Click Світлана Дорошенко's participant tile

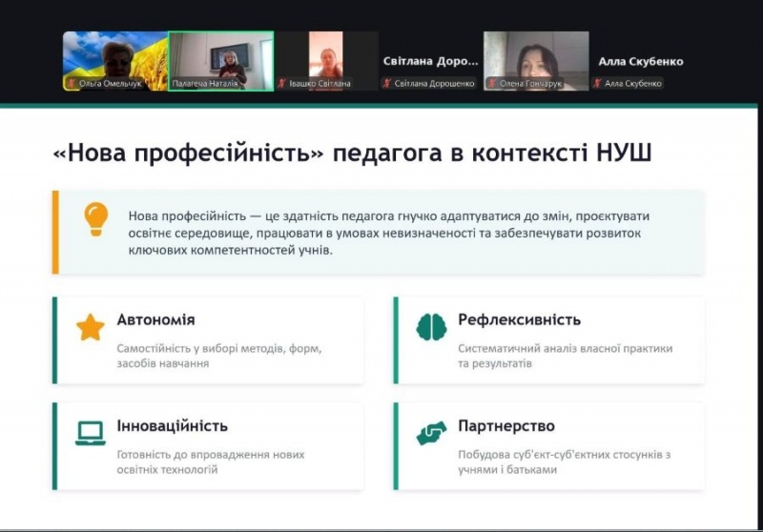coord(430,61)
